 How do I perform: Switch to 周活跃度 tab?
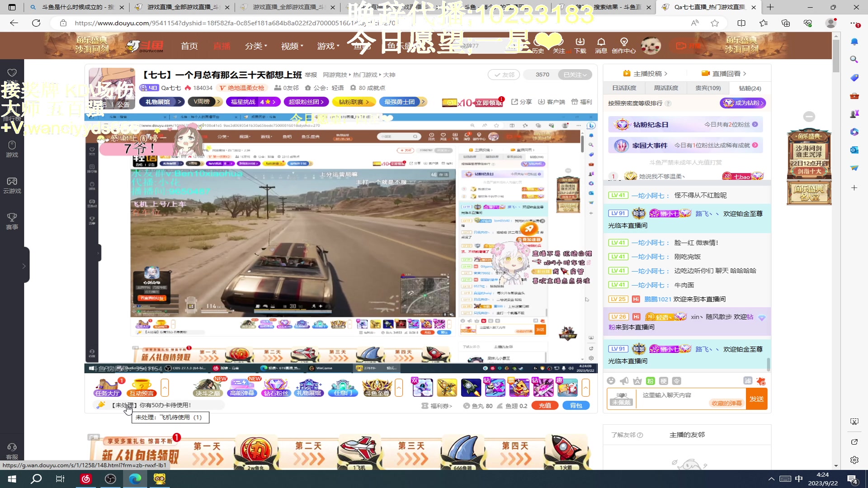pos(666,88)
